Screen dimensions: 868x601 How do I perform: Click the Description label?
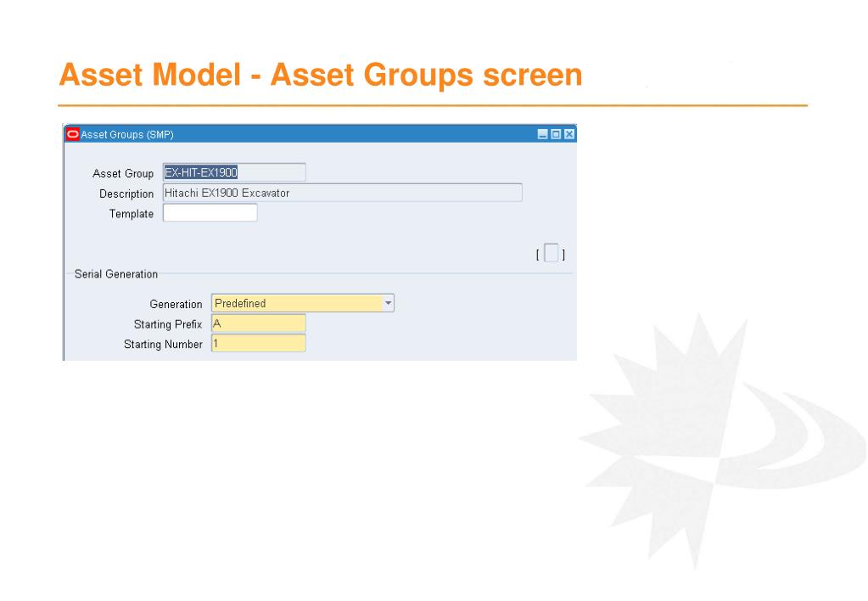point(126,194)
